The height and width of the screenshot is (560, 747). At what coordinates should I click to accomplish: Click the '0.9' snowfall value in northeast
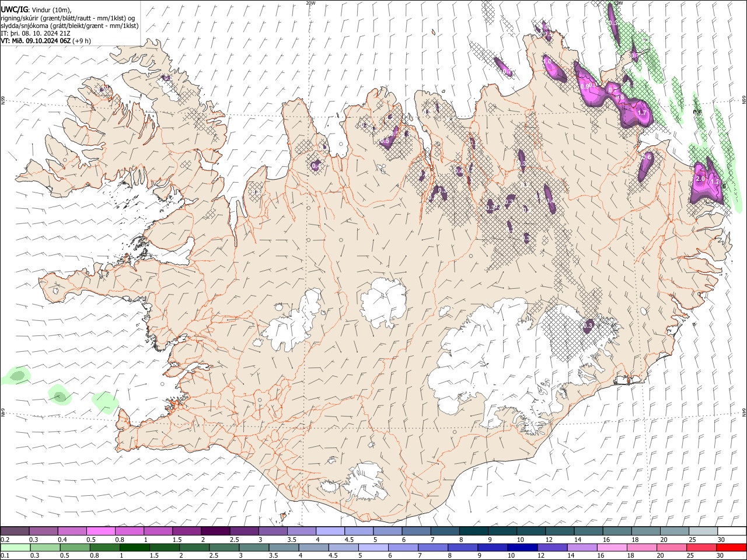pyautogui.click(x=586, y=86)
